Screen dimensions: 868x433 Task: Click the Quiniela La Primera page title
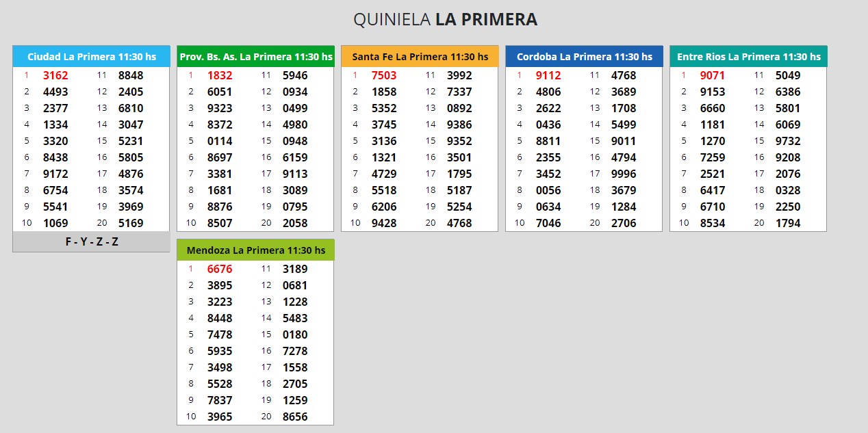445,20
